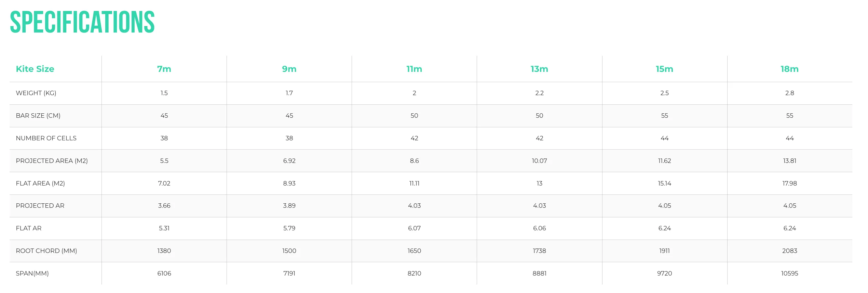
Task: Click the 9m column header
Action: click(289, 69)
